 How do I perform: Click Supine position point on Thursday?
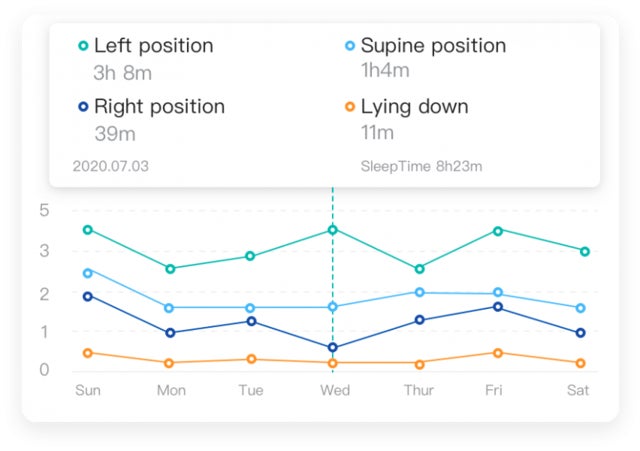420,292
